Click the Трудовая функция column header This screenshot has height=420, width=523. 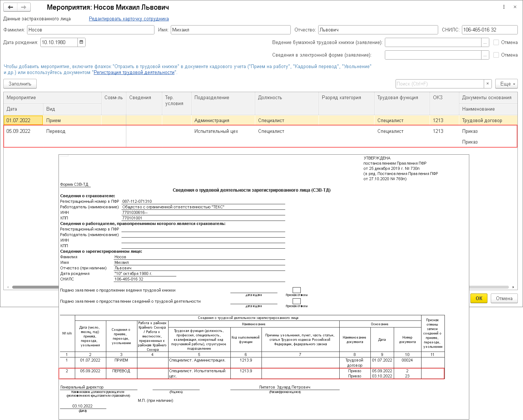tap(402, 103)
